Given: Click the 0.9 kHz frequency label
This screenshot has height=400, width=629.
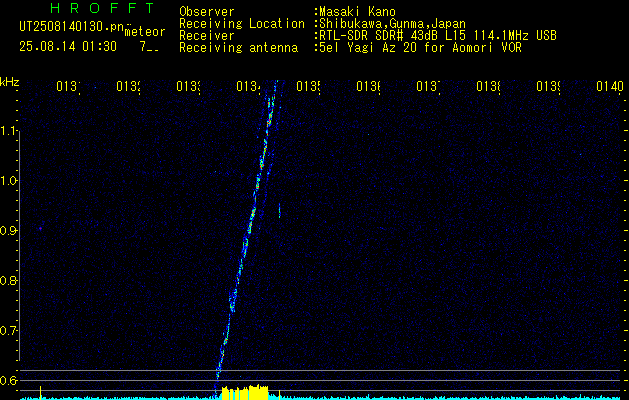Looking at the screenshot, I should tap(8, 231).
